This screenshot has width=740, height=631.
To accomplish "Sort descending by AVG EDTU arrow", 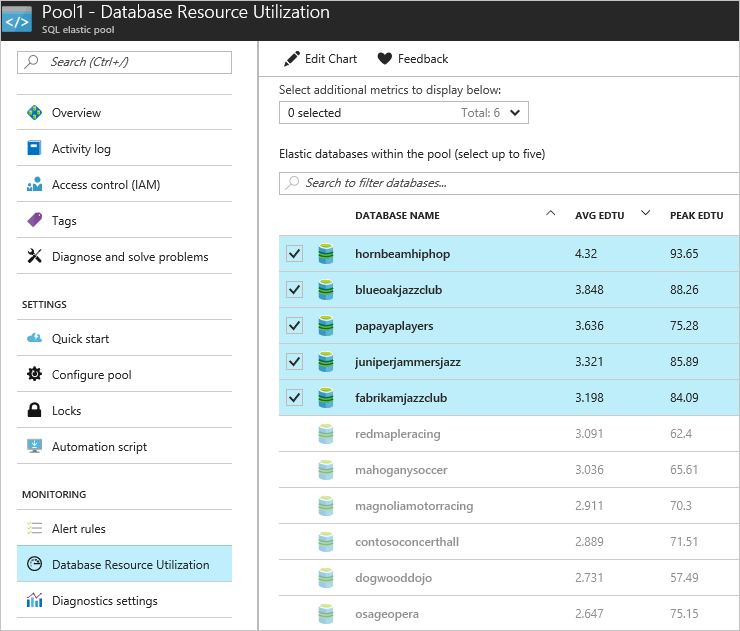I will (x=646, y=213).
